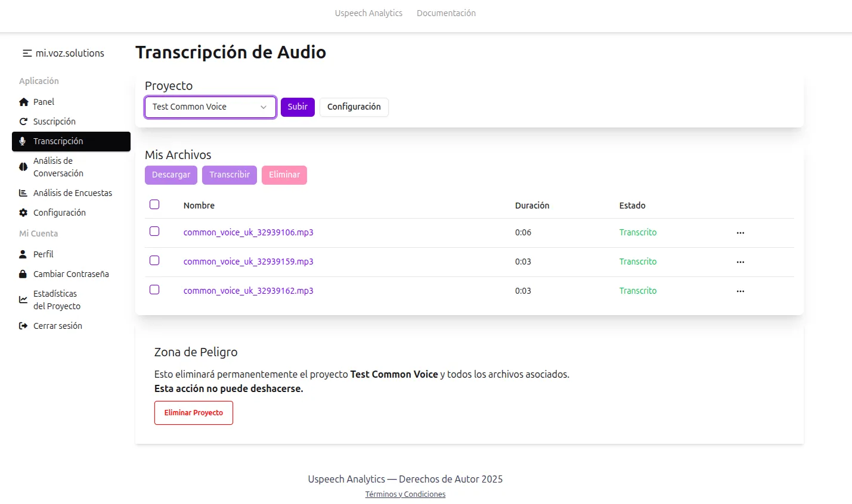Image resolution: width=852 pixels, height=504 pixels.
Task: Check the box for common_voice_uk_32939106.mp3
Action: pos(154,231)
